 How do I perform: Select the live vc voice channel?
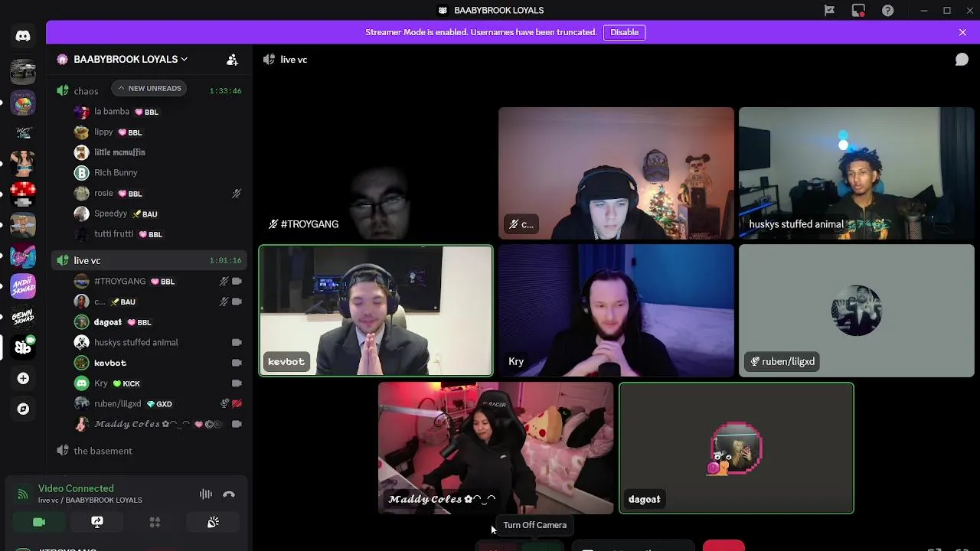click(149, 261)
